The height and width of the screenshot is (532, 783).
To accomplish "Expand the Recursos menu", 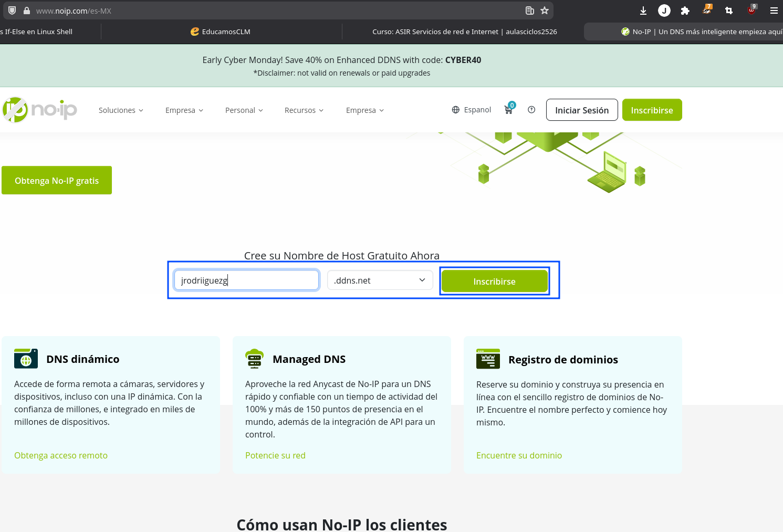I will (x=304, y=110).
